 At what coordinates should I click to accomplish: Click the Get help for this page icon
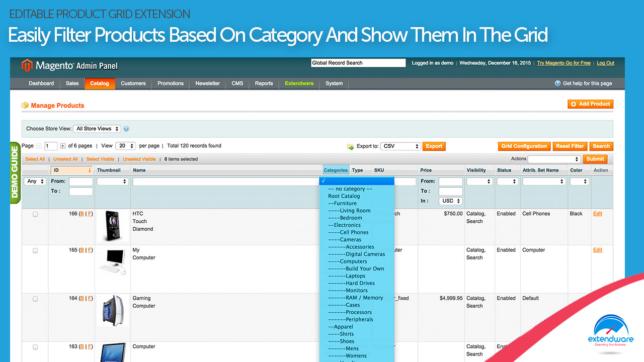point(557,83)
